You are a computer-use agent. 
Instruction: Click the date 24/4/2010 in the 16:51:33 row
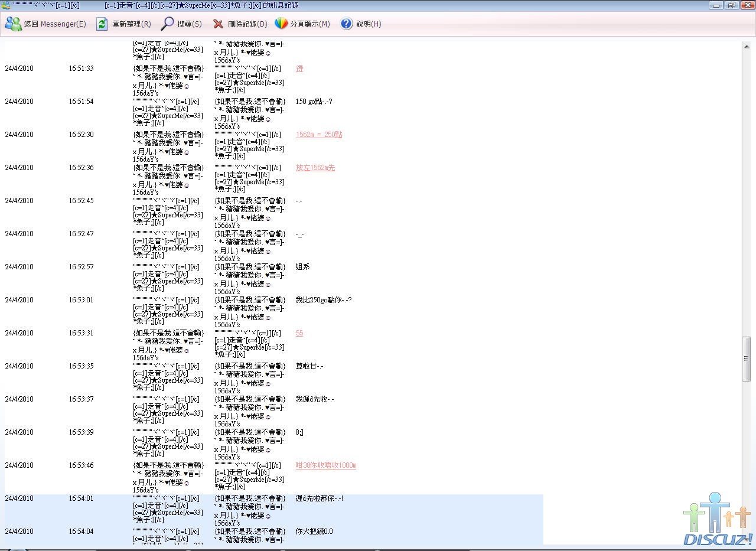pyautogui.click(x=19, y=69)
